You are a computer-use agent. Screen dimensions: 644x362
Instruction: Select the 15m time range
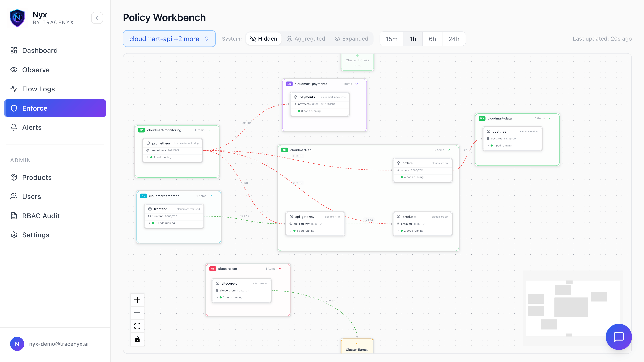391,39
